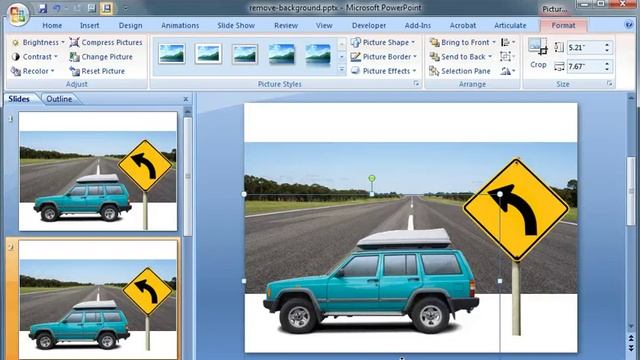Image resolution: width=640 pixels, height=360 pixels.
Task: Click Reset Picture
Action: (x=97, y=71)
